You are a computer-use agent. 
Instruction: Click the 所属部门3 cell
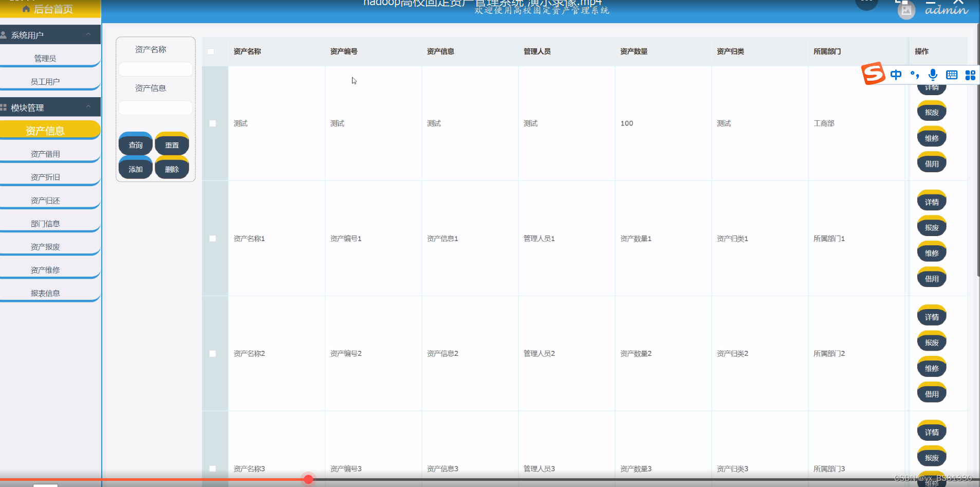pyautogui.click(x=829, y=468)
